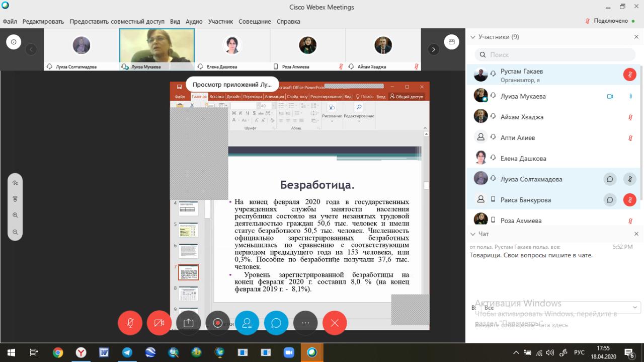Open chat with Раиса Банкурова

pos(610,200)
